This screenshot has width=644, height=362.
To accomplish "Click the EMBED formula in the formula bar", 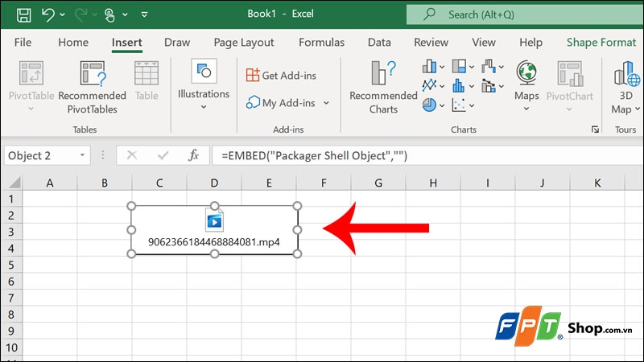I will click(x=314, y=155).
